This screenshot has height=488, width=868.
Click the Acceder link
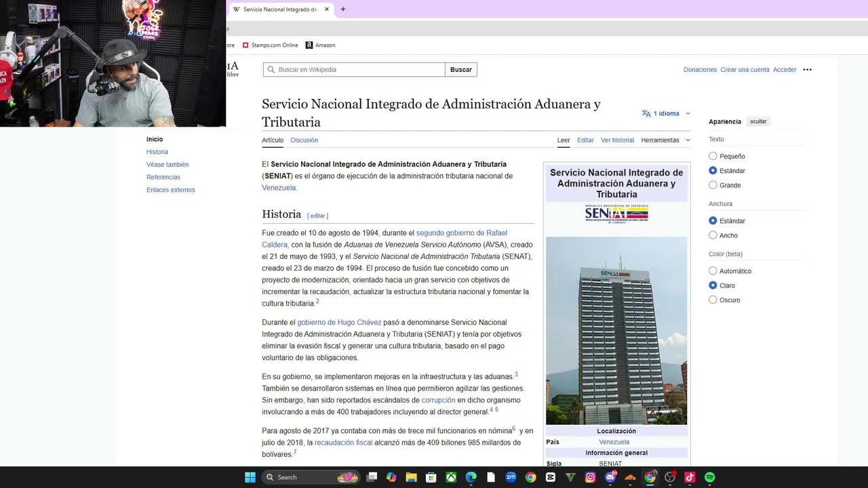pyautogui.click(x=785, y=69)
